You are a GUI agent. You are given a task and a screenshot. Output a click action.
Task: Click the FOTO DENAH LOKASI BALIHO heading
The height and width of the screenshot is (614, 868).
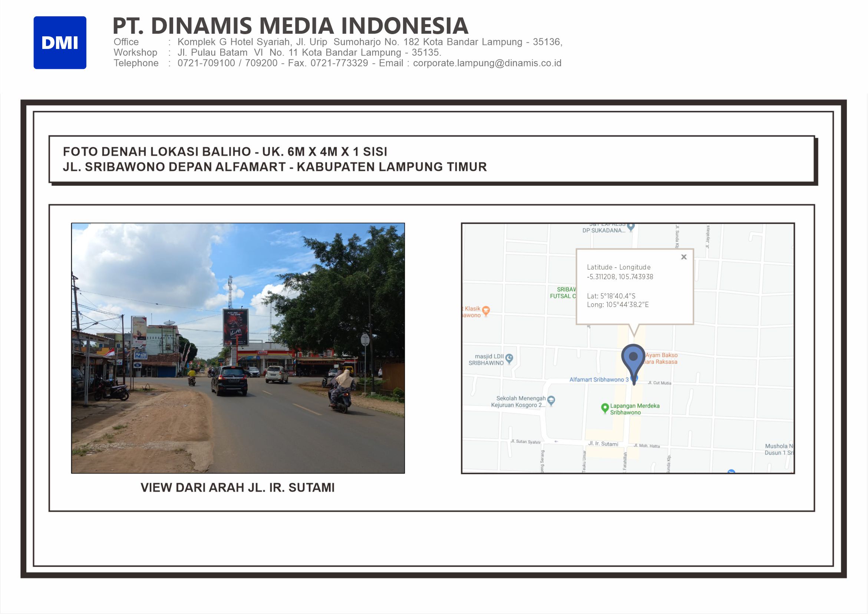tap(225, 152)
